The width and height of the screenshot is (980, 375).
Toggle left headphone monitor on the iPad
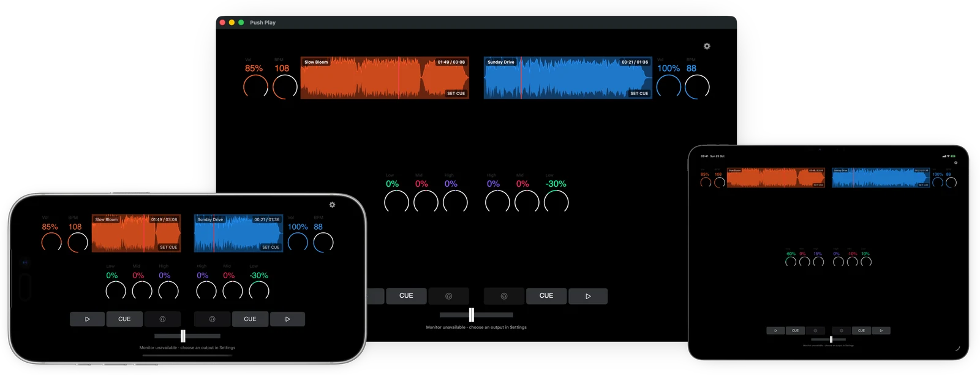point(815,330)
